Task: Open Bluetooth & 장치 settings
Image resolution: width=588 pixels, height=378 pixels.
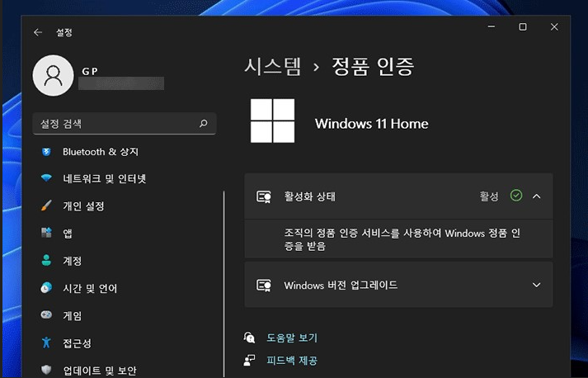Action: point(101,152)
